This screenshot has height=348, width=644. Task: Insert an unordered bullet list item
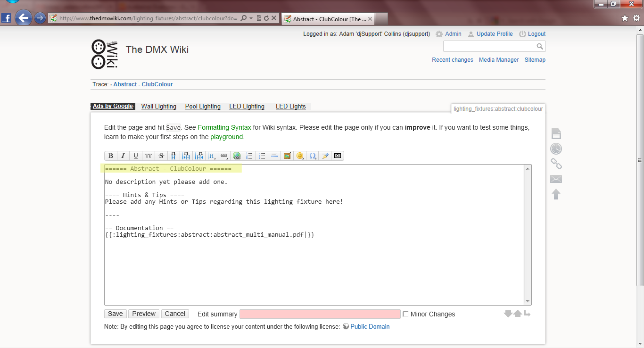pyautogui.click(x=263, y=156)
